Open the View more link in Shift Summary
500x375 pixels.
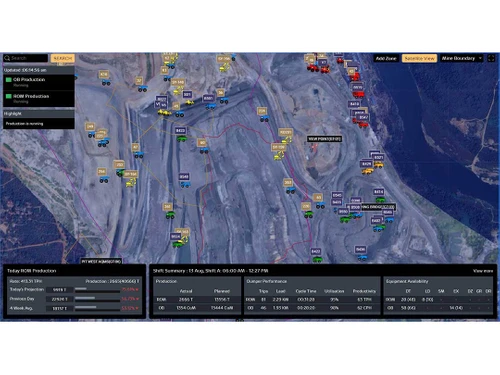[x=483, y=271]
